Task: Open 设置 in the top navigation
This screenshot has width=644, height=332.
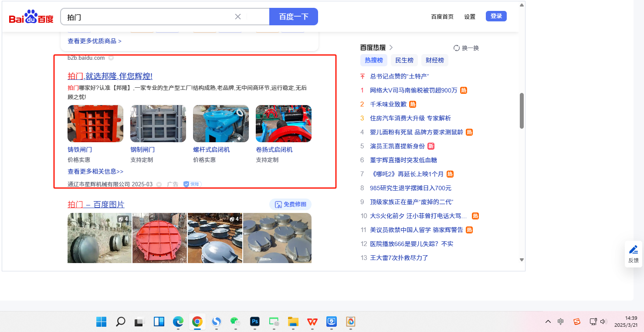Action: pos(470,17)
